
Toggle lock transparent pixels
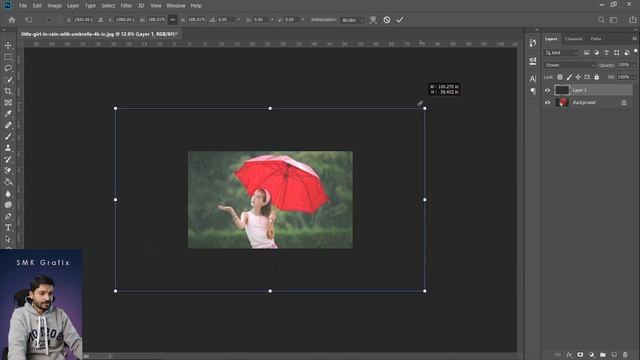pyautogui.click(x=560, y=77)
